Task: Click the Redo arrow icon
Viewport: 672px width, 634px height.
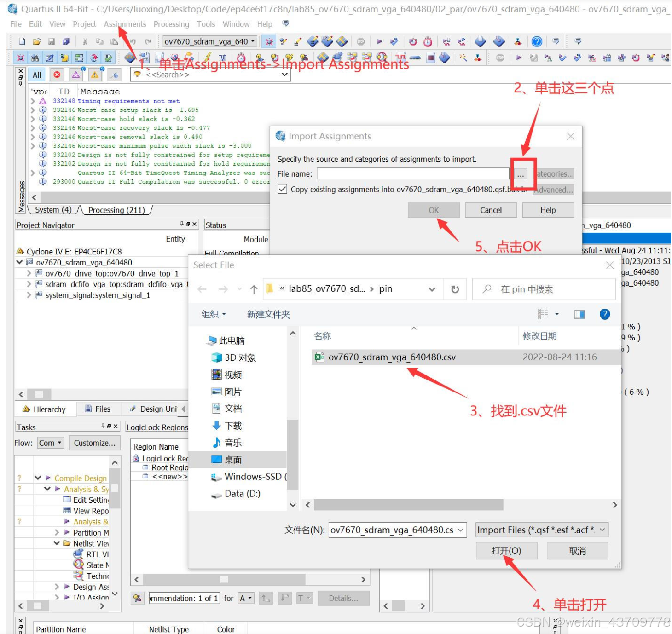Action: 148,41
